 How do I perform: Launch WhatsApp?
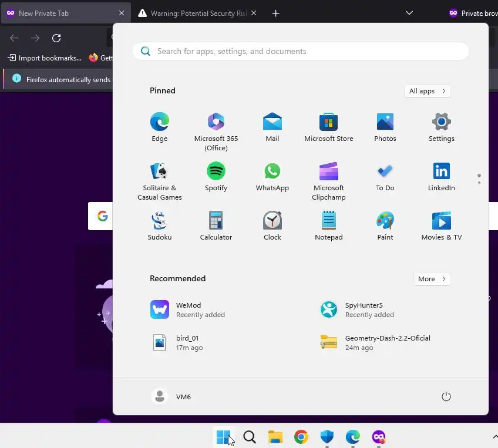pyautogui.click(x=272, y=177)
